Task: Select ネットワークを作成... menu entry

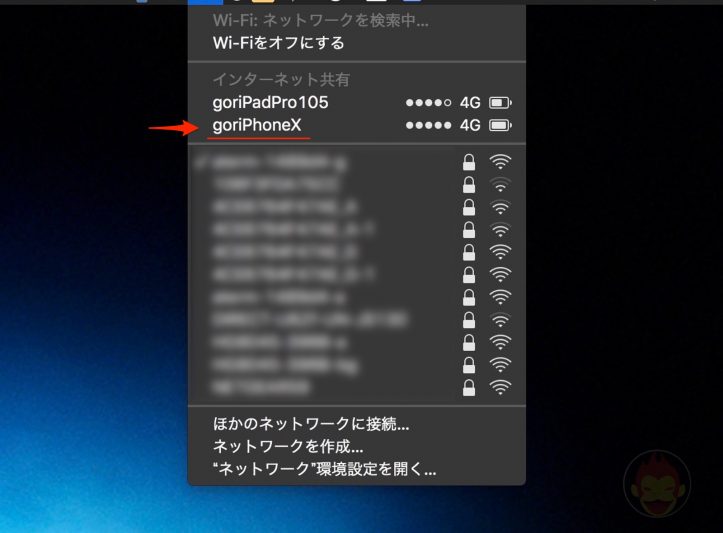Action: (x=288, y=446)
